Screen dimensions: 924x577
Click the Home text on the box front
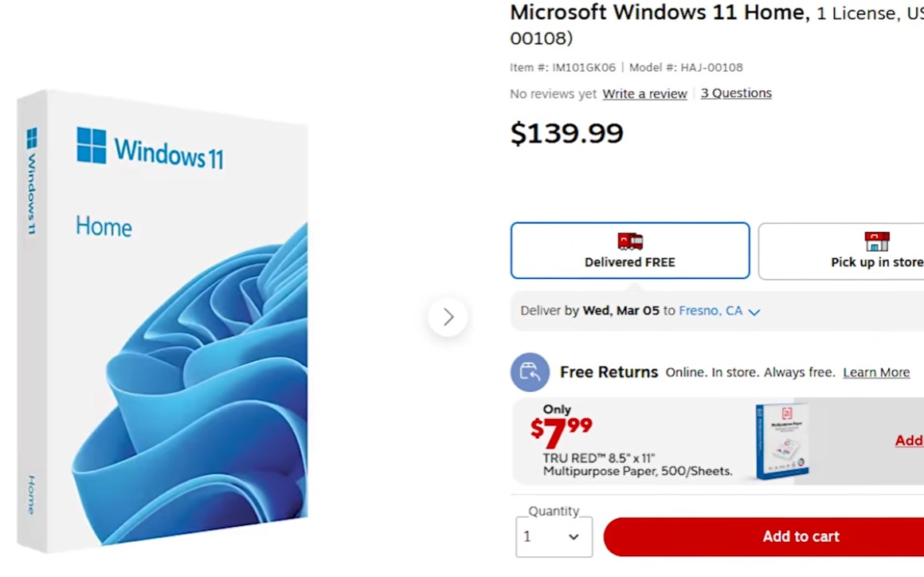pos(104,227)
